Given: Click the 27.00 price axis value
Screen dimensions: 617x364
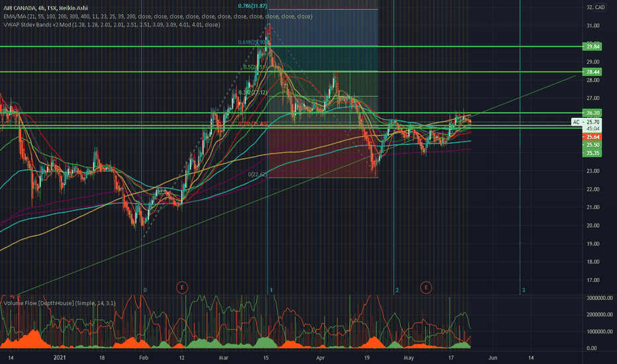Looking at the screenshot, I should click(x=593, y=98).
